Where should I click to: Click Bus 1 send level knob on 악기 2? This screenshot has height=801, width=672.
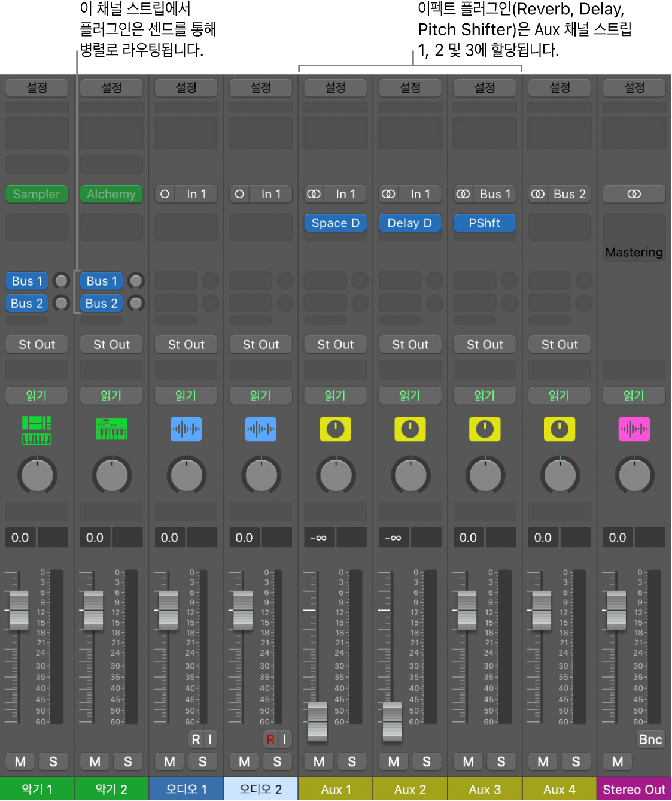click(136, 281)
